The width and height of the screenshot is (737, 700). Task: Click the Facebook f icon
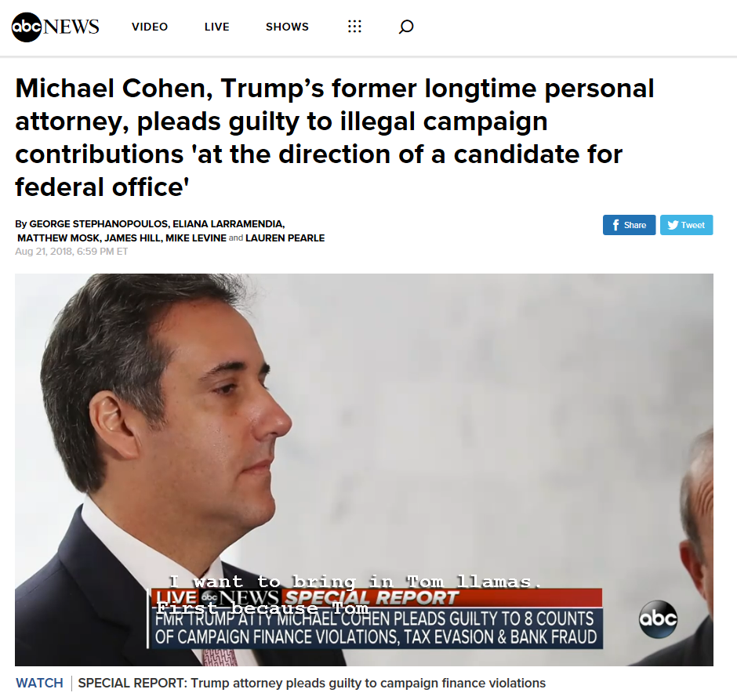(615, 225)
